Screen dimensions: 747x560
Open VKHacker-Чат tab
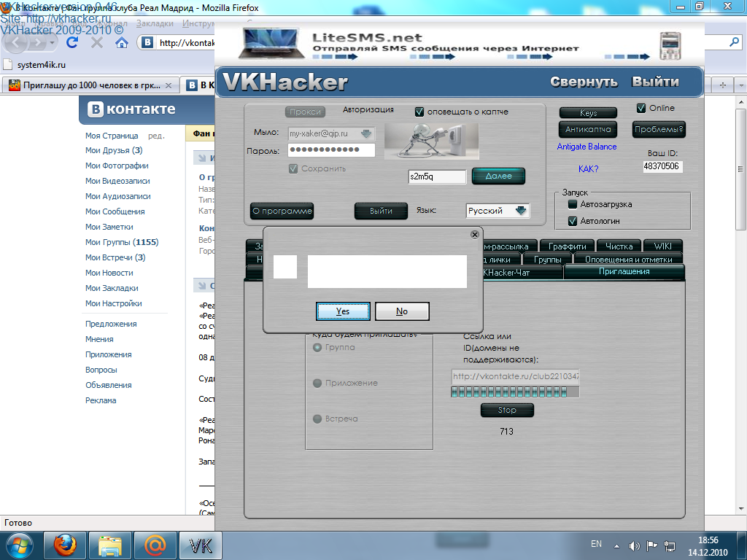point(522,273)
